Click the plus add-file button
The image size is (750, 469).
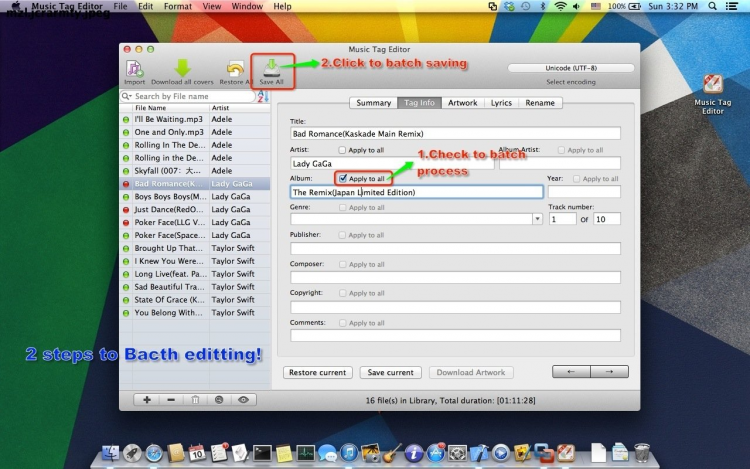pos(147,400)
